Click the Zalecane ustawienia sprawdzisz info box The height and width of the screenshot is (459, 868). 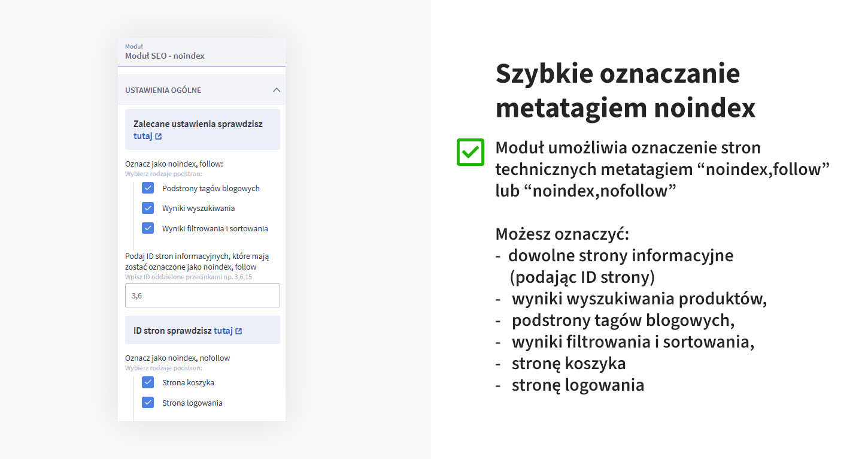pyautogui.click(x=202, y=129)
